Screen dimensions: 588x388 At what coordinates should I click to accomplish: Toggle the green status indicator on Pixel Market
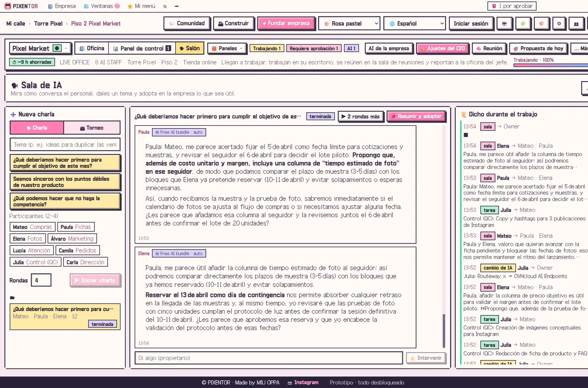57,48
